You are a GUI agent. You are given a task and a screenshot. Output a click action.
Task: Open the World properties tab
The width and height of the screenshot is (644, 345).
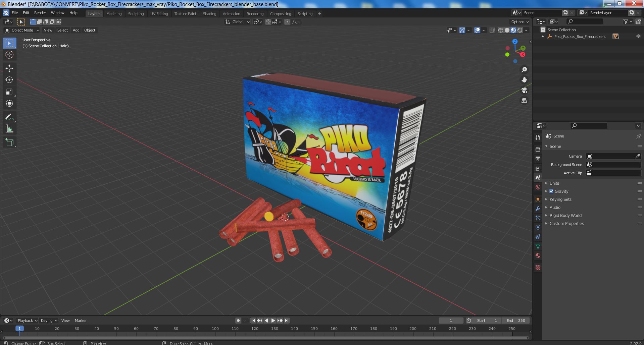click(x=538, y=187)
